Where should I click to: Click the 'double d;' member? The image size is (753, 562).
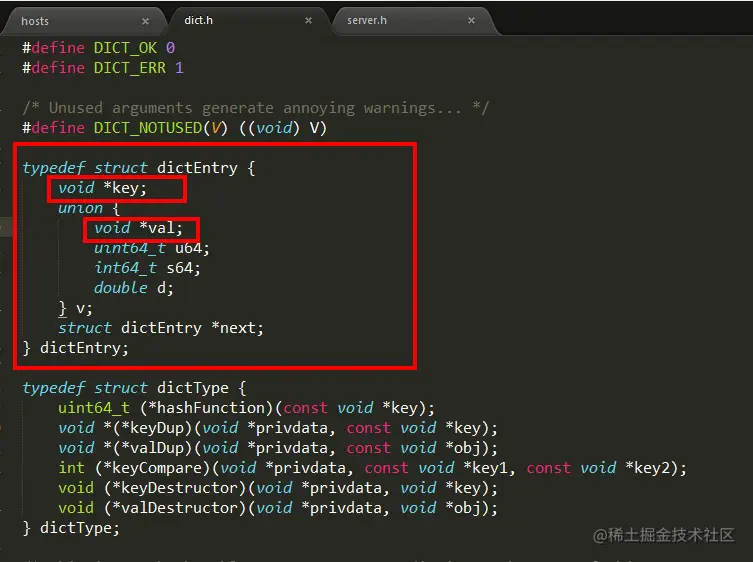(134, 288)
